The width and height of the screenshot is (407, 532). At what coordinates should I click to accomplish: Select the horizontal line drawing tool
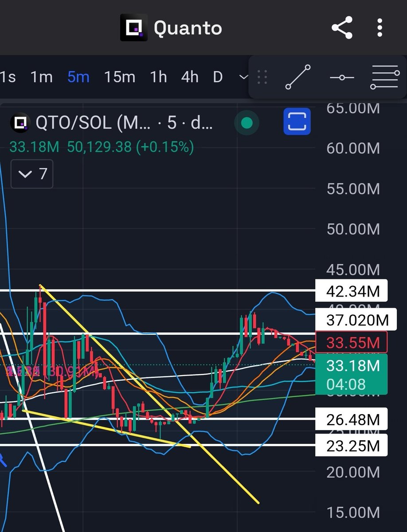[342, 78]
